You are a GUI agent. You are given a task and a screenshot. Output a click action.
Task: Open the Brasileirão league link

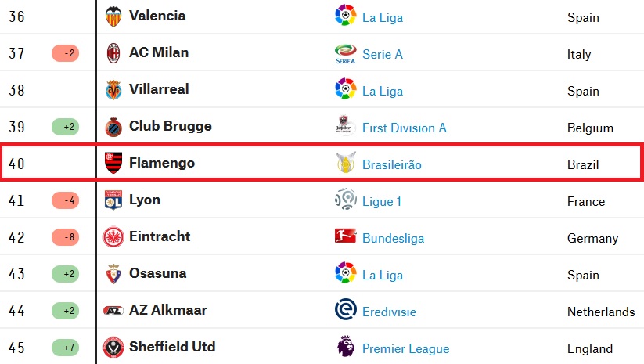[x=392, y=164]
